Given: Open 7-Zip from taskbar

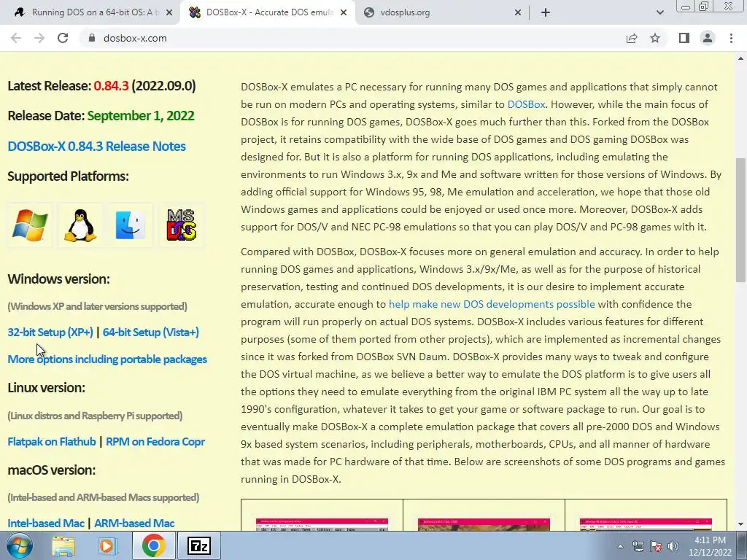Looking at the screenshot, I should pos(198,545).
